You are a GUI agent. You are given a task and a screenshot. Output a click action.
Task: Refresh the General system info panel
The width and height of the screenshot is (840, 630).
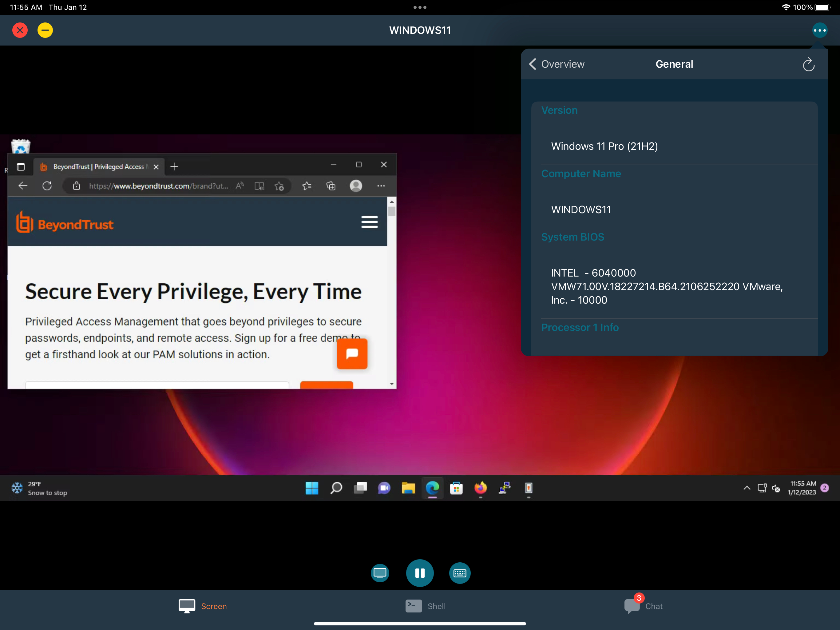click(808, 64)
